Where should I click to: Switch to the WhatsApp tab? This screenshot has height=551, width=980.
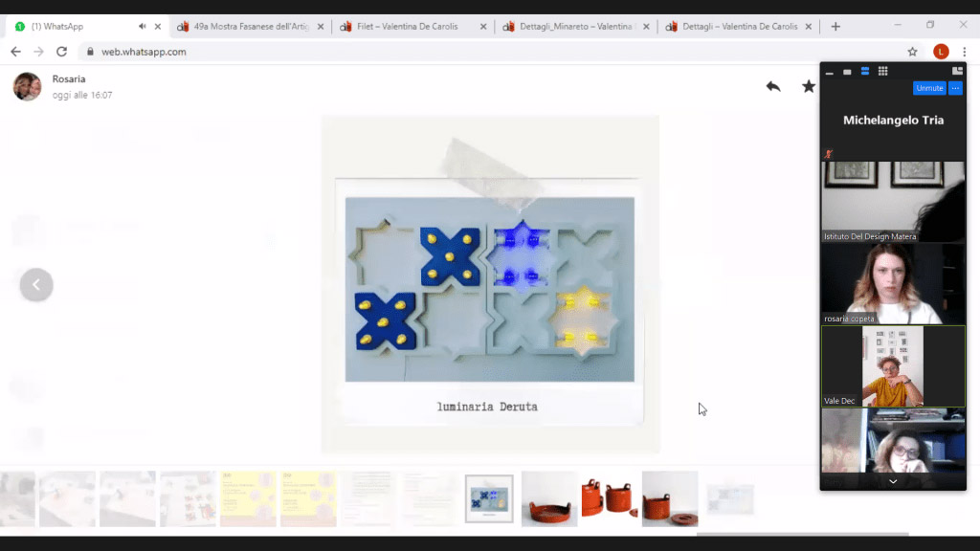click(x=87, y=26)
